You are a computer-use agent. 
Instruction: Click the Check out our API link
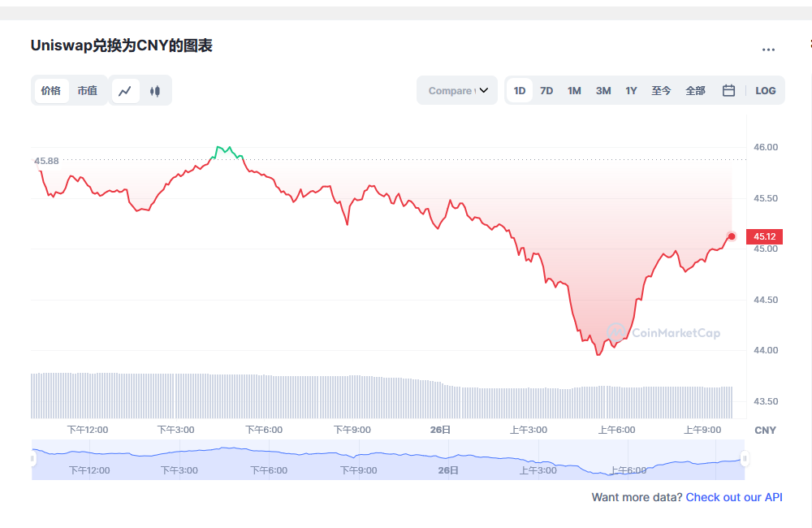[x=734, y=497]
